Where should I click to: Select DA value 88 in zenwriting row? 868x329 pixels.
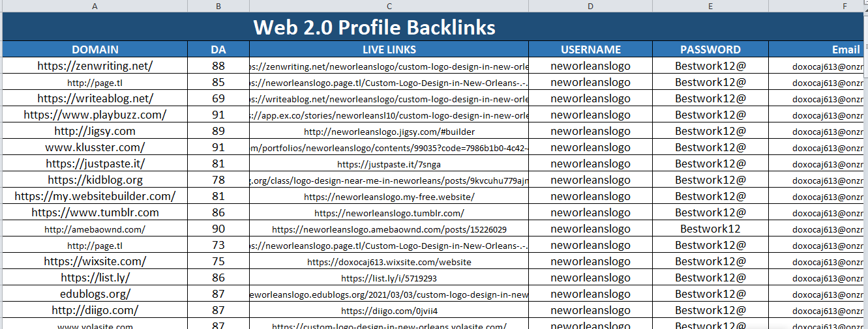tap(218, 66)
